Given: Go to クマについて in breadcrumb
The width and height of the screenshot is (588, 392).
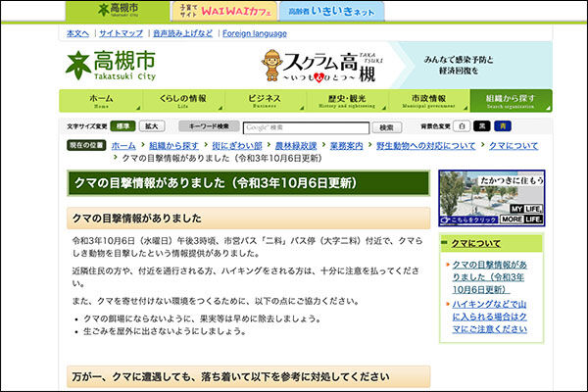Looking at the screenshot, I should coord(513,146).
